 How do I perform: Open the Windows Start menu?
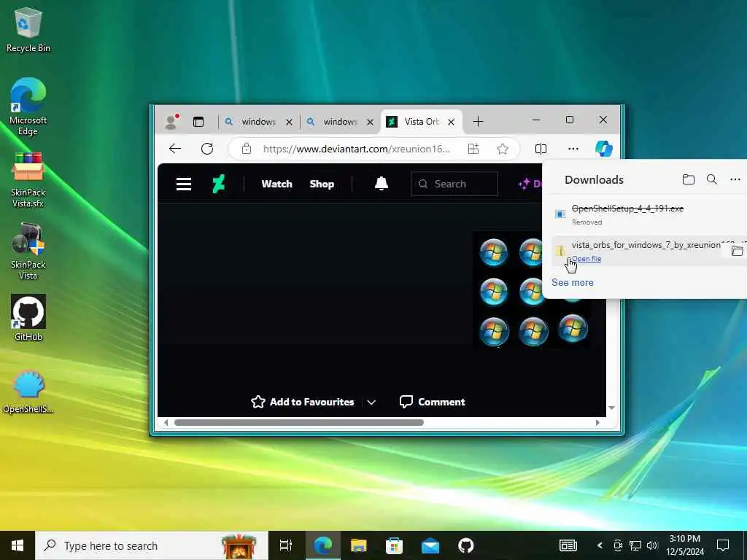(18, 545)
